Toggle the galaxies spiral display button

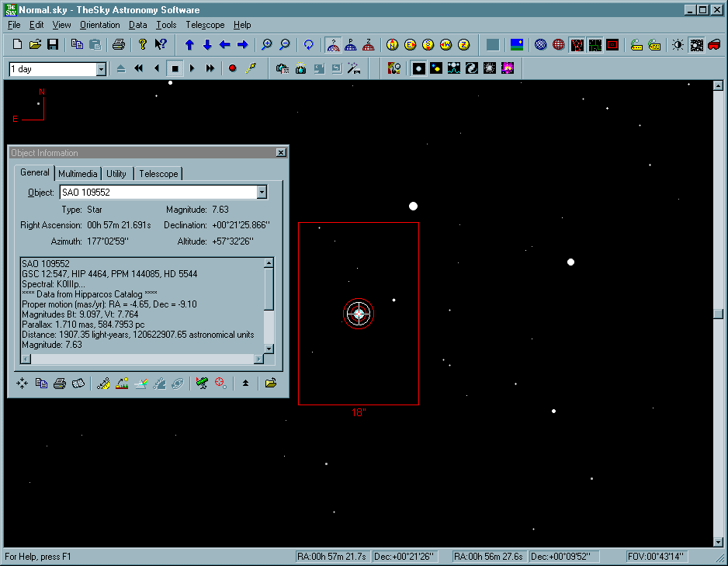(472, 69)
